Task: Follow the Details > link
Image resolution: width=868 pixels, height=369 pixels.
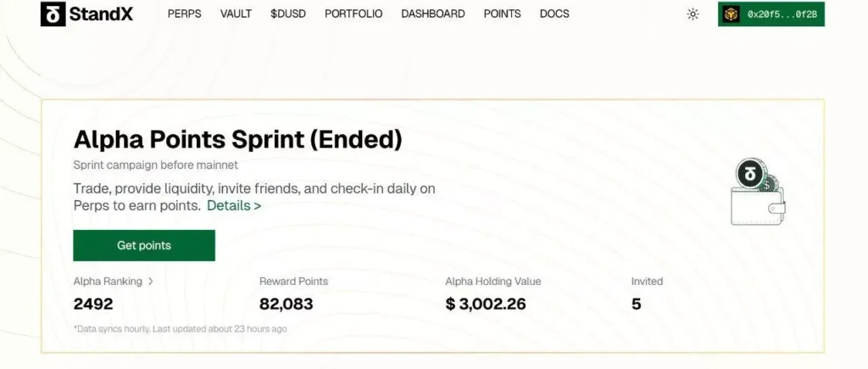Action: (x=234, y=205)
